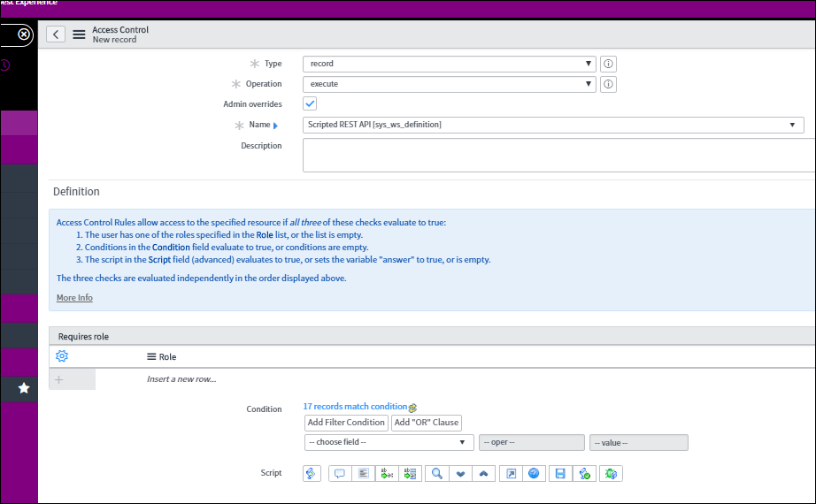Click the back arrow button
This screenshot has height=504, width=816.
coord(56,34)
